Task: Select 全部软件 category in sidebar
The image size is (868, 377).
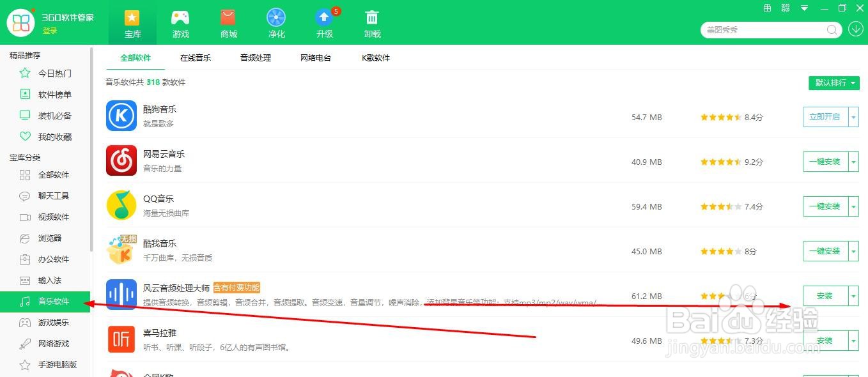Action: pos(45,175)
